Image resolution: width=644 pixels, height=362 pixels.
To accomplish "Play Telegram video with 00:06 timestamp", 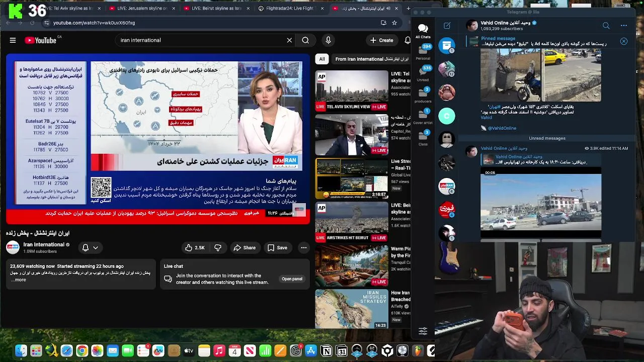I will pyautogui.click(x=541, y=203).
